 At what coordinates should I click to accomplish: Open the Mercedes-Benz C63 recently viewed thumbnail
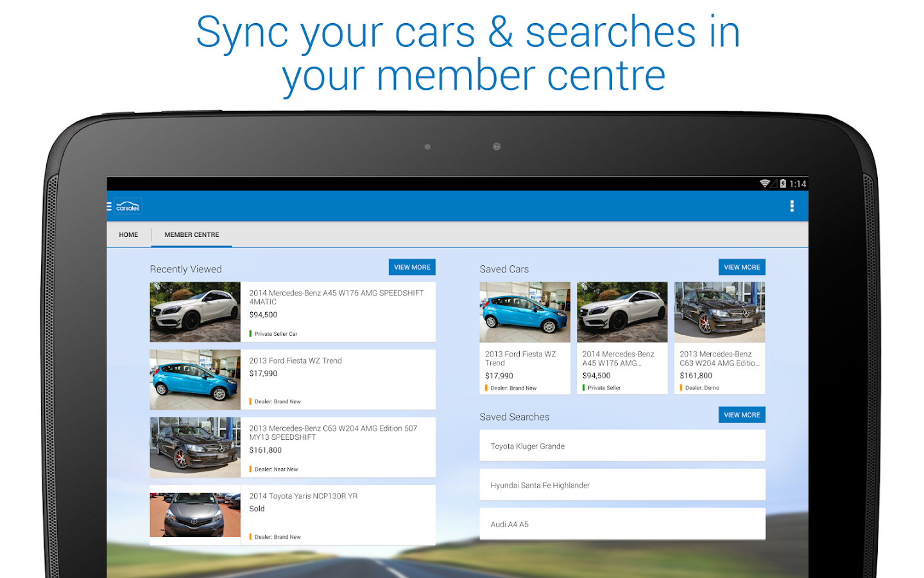(x=195, y=448)
